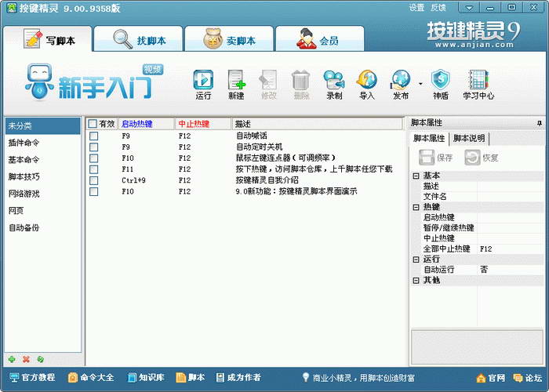Image resolution: width=549 pixels, height=392 pixels.
Task: Click the green add category icon
Action: coord(12,359)
